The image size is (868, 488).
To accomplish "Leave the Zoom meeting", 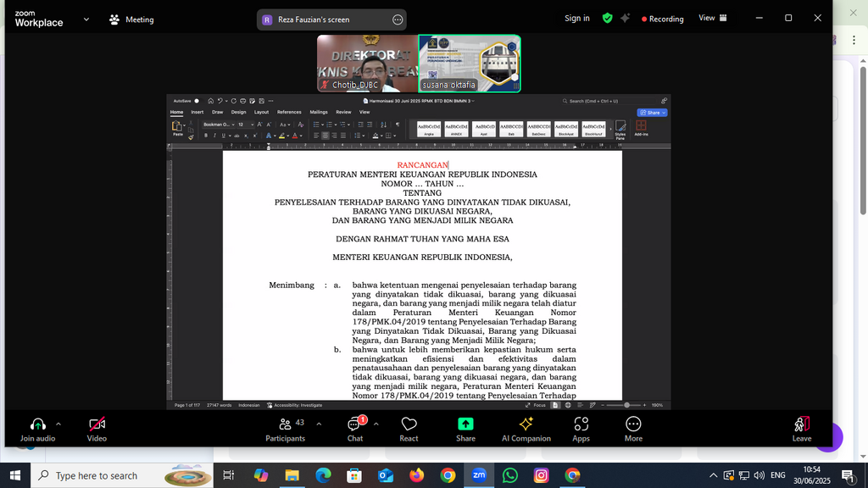I will pos(802,430).
